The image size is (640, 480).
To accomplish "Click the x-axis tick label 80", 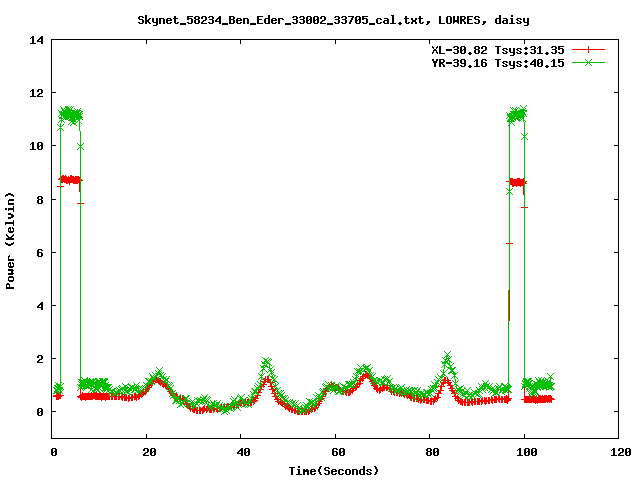I will coord(433,452).
